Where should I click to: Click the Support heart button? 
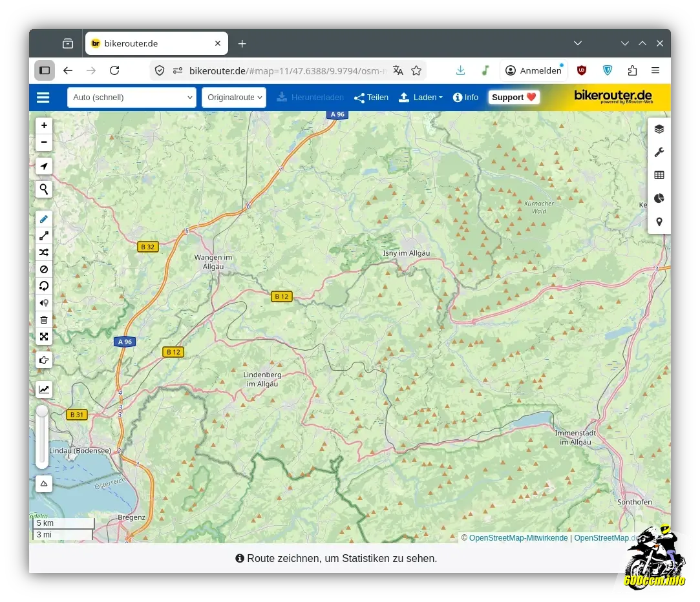pos(514,98)
